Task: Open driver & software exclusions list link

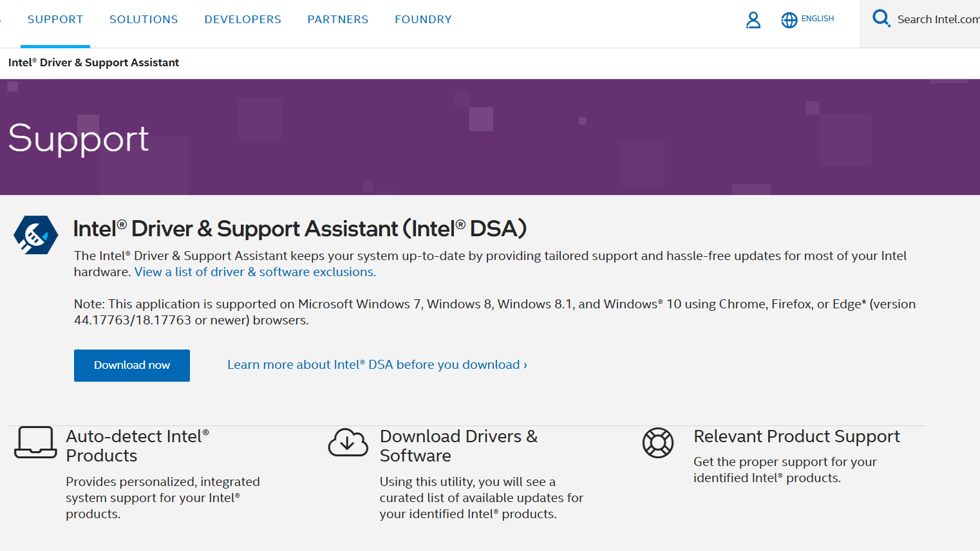Action: (255, 272)
